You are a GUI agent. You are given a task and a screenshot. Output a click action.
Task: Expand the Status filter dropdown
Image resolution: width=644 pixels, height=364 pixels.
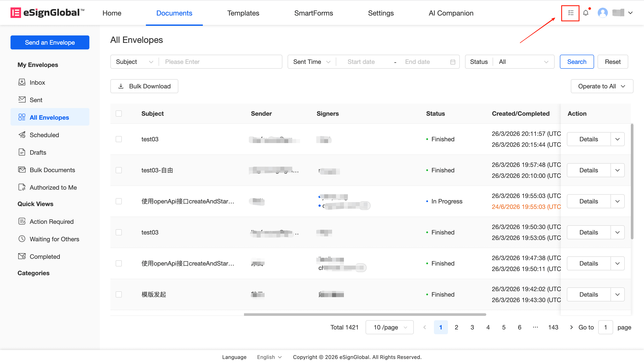tap(523, 62)
